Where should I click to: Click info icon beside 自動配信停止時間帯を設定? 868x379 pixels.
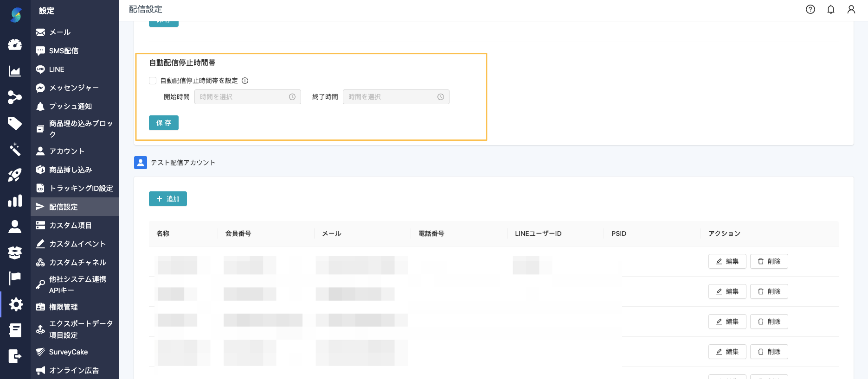[245, 81]
